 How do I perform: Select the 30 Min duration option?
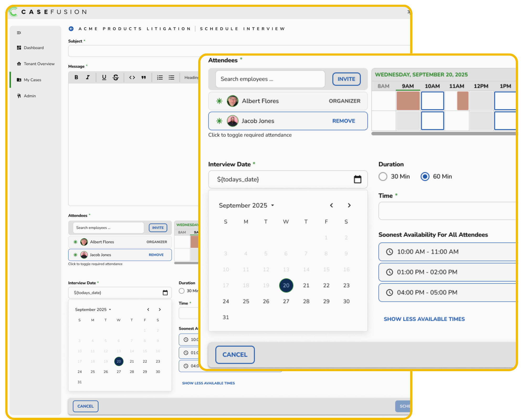(383, 176)
